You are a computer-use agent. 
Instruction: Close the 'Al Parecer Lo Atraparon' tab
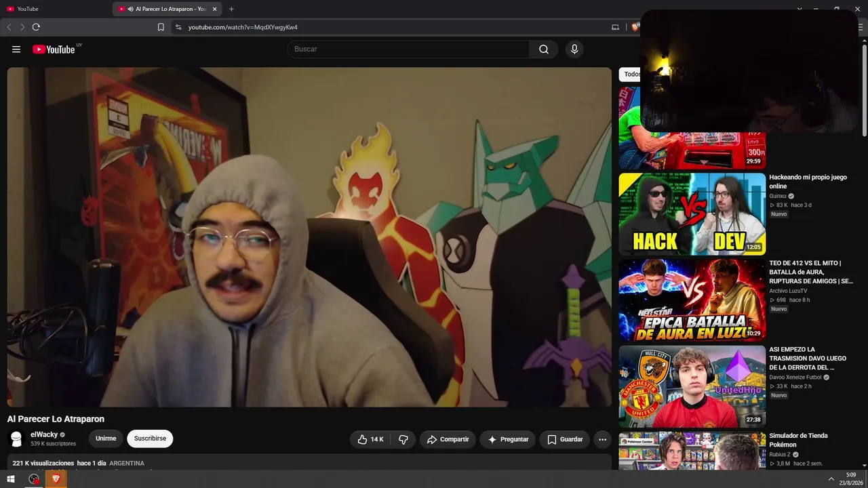point(215,9)
